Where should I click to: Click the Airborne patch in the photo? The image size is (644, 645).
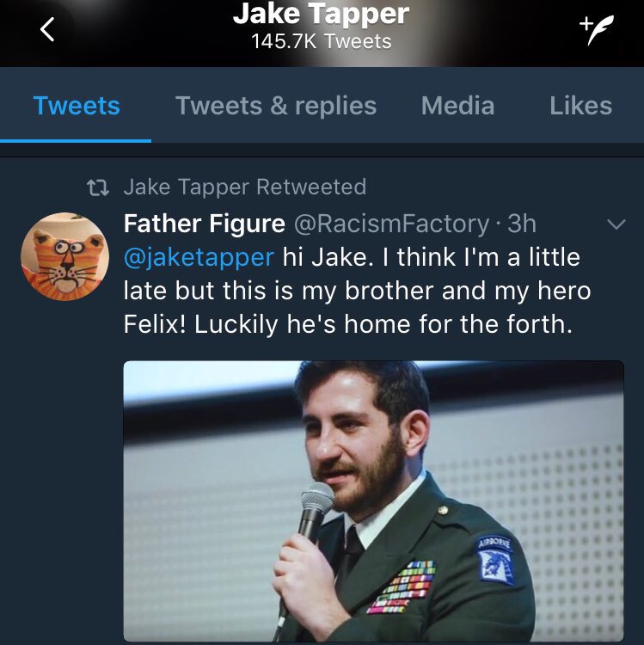[494, 560]
